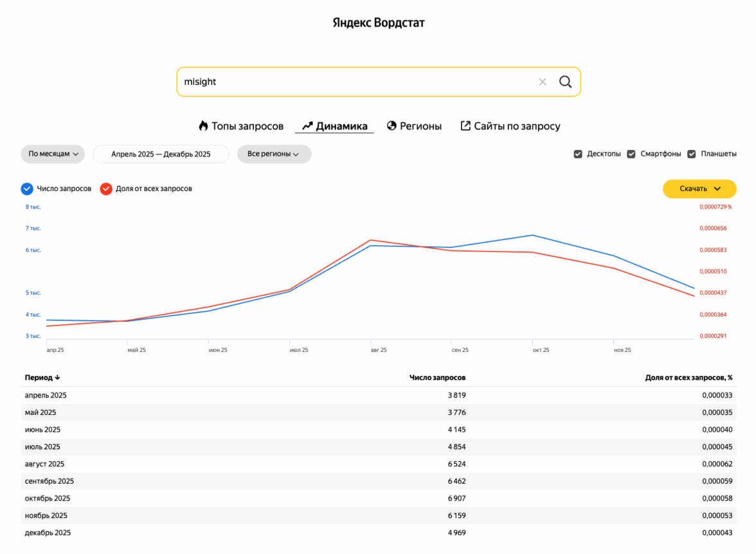Open the Сайты по запросу link

517,126
